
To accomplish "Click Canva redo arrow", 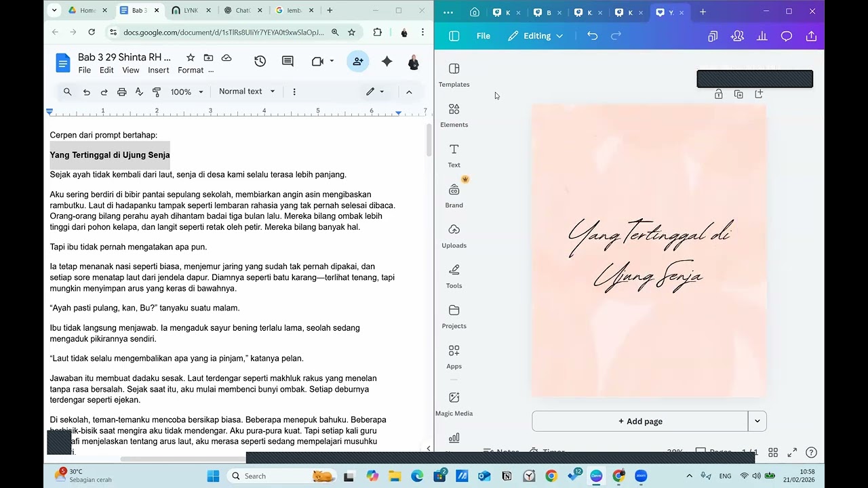I will [x=616, y=36].
